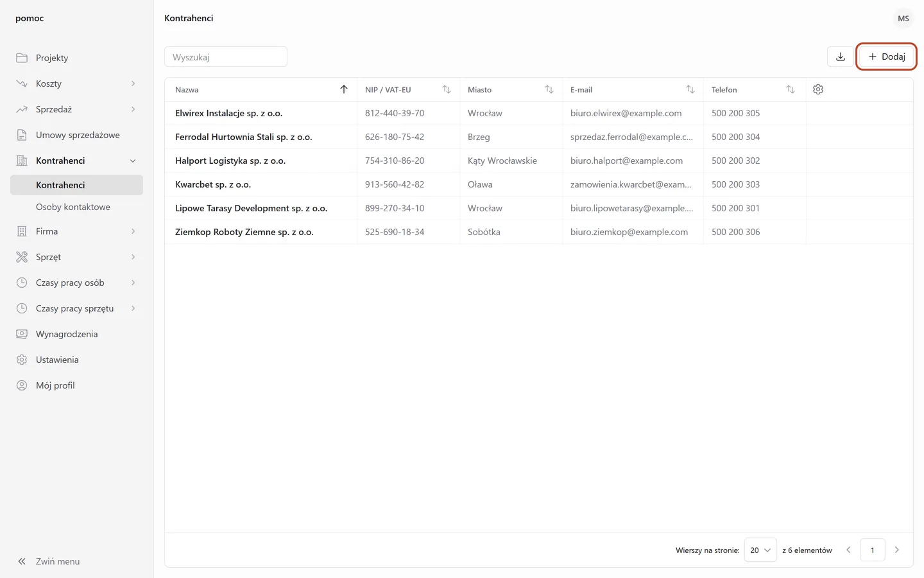Screen dimensions: 924x578
Task: Click the page number input field
Action: click(873, 550)
